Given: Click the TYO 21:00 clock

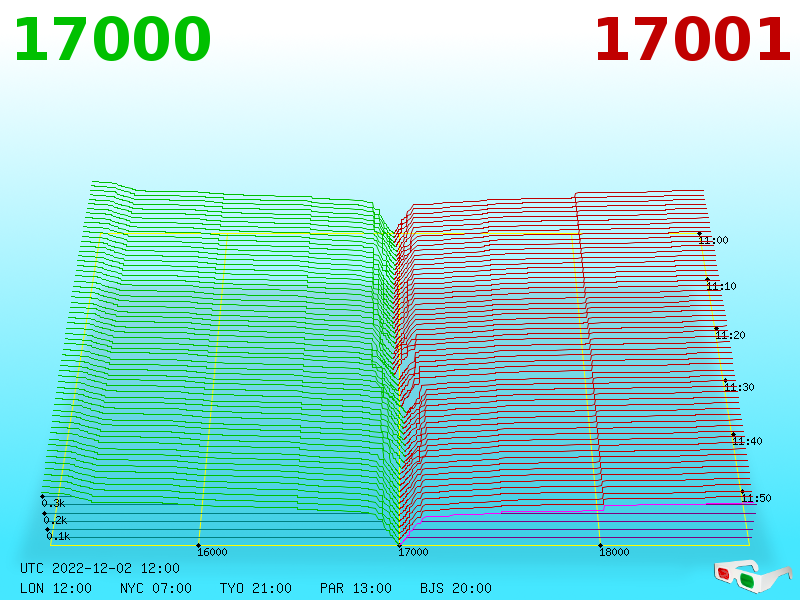Looking at the screenshot, I should [256, 588].
